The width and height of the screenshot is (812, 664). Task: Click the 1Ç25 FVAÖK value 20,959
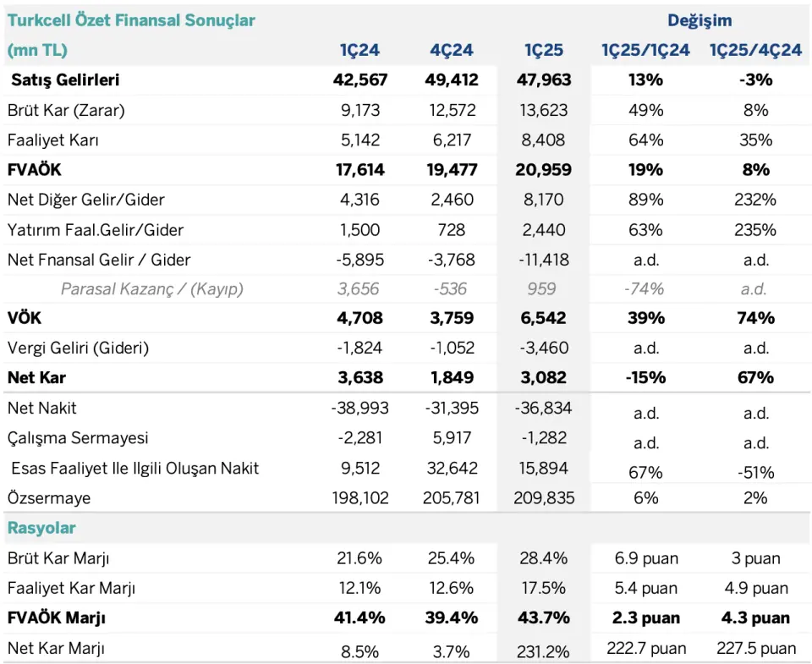(543, 170)
